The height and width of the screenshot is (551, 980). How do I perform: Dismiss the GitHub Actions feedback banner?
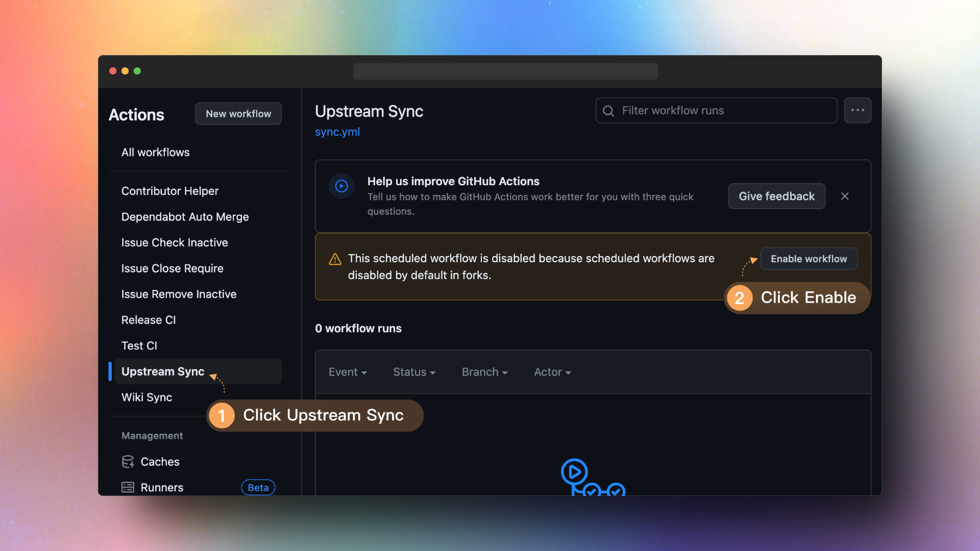pos(845,196)
